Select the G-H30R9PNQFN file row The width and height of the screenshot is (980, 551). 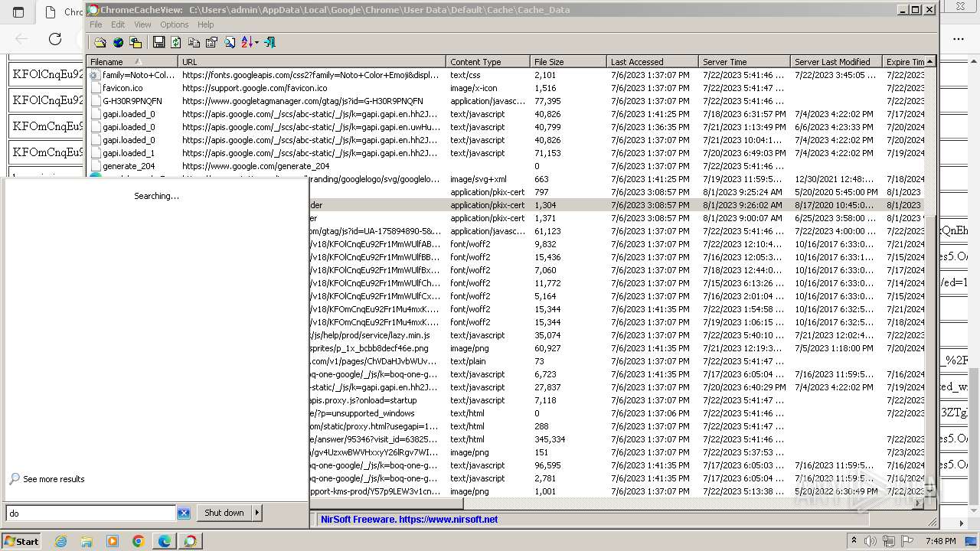(505, 101)
